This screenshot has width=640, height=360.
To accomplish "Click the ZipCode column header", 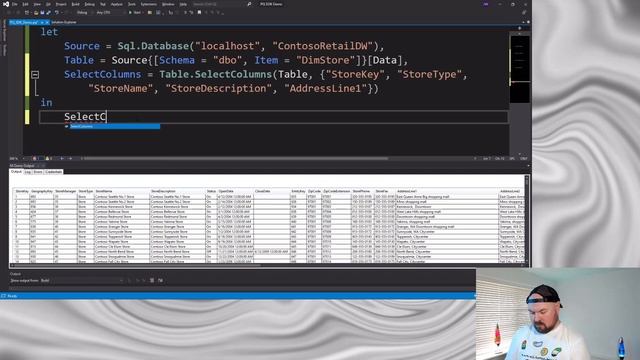I will coord(314,191).
